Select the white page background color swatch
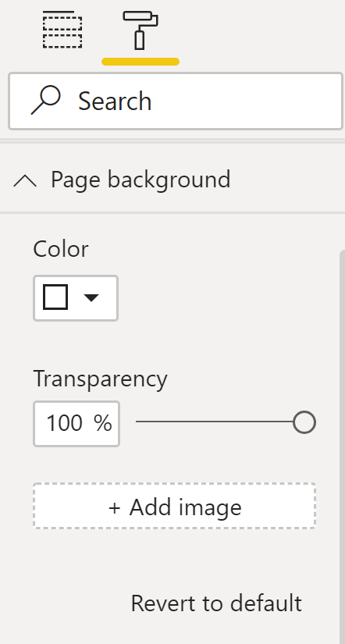This screenshot has width=345, height=644. [x=55, y=297]
